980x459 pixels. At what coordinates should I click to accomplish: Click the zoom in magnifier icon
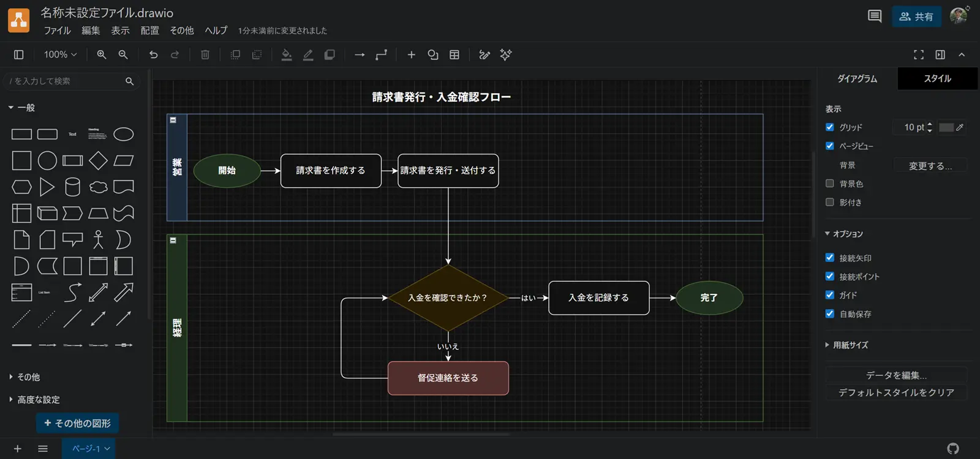click(x=102, y=54)
